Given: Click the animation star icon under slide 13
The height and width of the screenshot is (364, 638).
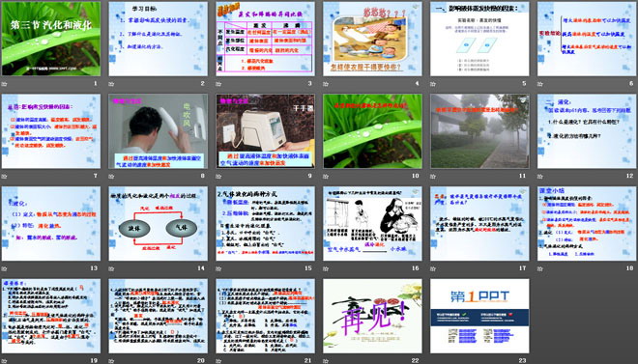Looking at the screenshot, I should 4,268.
